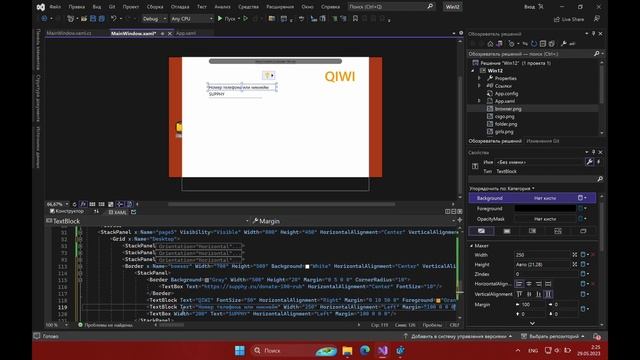Open arrange by category dropdown in Properties
Screen dimensions: 640x360
tap(502, 189)
